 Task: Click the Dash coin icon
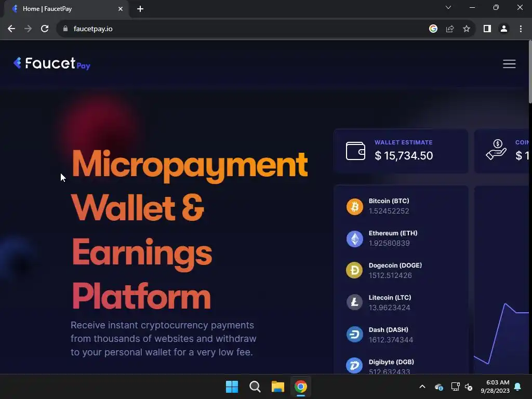pos(354,335)
